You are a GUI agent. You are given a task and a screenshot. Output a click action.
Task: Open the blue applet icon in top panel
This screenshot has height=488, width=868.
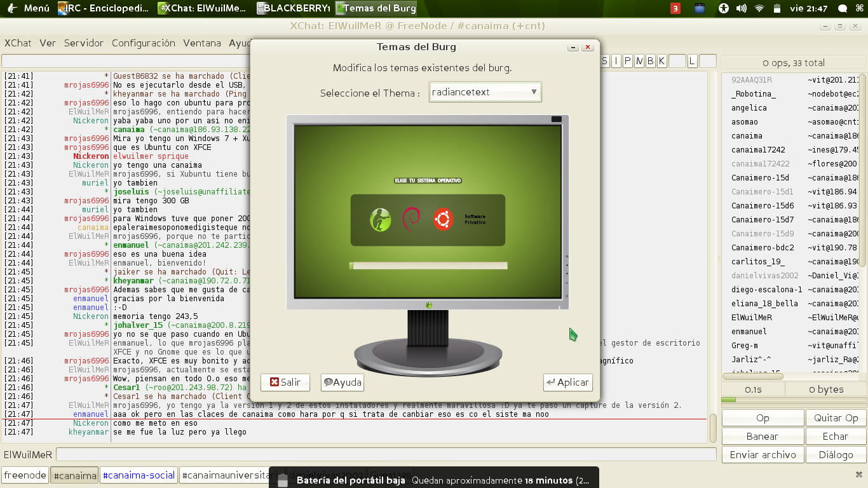(700, 8)
